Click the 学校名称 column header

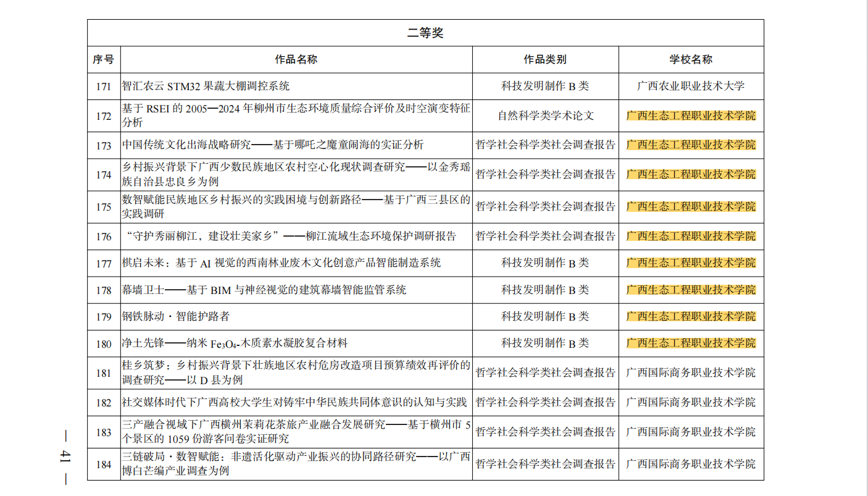pyautogui.click(x=691, y=60)
